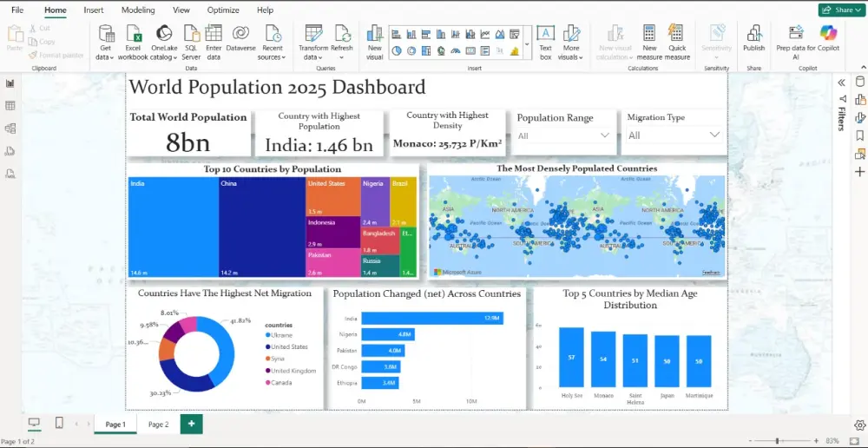This screenshot has width=868, height=448.
Task: Open Report view in left sidebar
Action: [10, 83]
